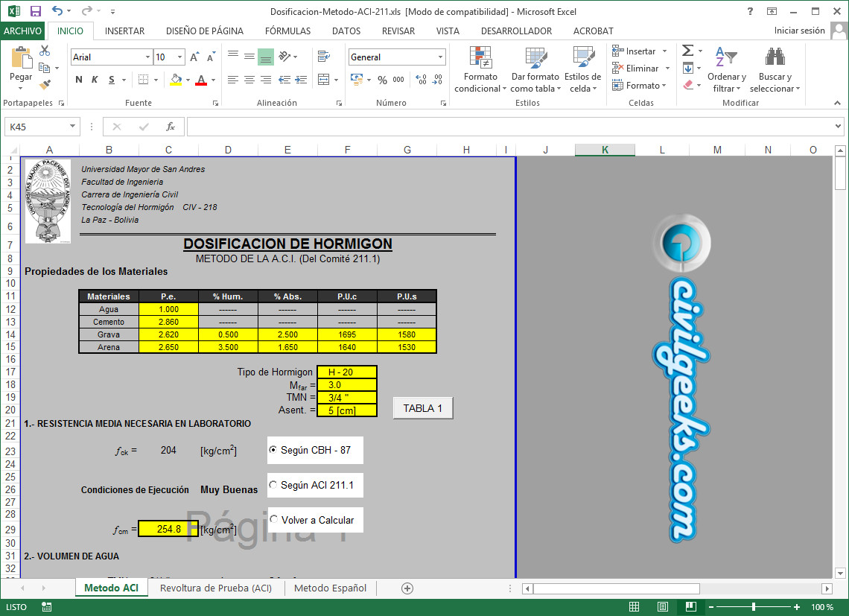Apply percent style formatting
Viewport: 849px width, 616px height.
click(x=382, y=80)
